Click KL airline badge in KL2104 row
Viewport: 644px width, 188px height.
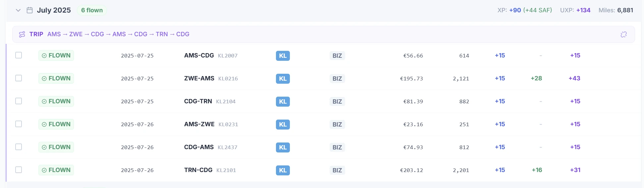click(x=283, y=102)
